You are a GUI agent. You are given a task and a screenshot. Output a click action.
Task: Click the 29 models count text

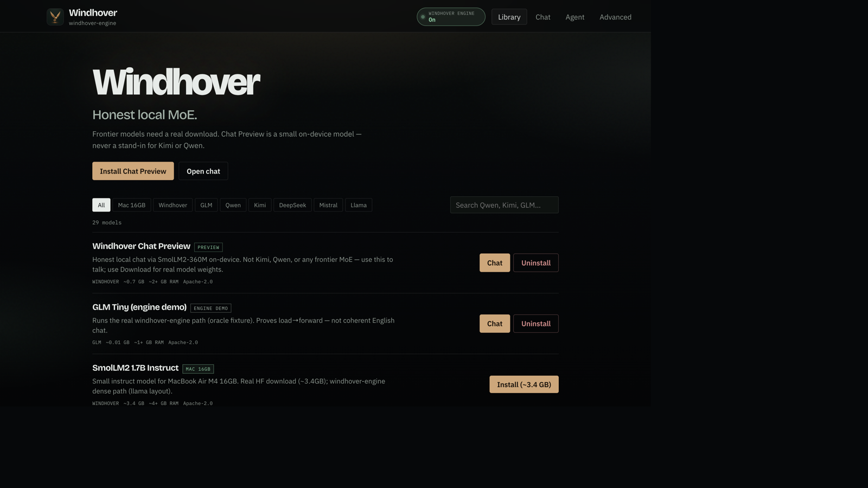(x=107, y=222)
